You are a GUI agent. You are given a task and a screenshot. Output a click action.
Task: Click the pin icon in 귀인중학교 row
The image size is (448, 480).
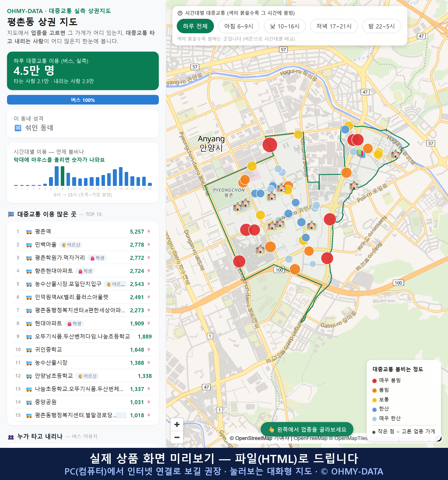coord(149,350)
